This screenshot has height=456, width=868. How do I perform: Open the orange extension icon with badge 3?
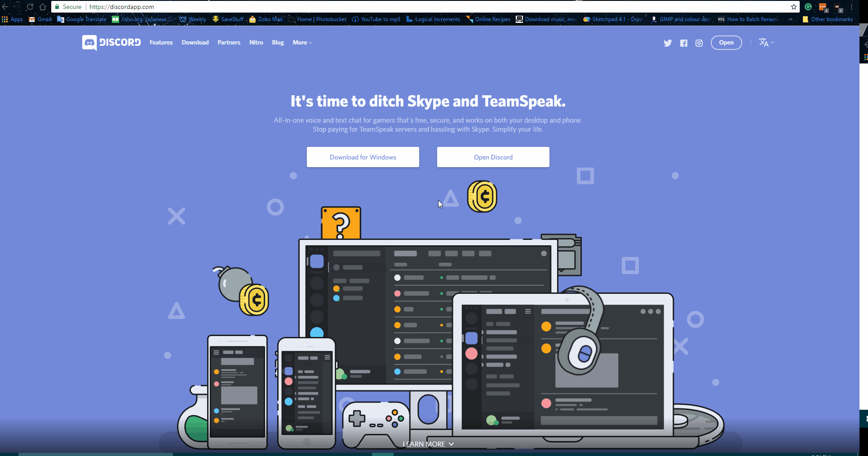coord(823,7)
